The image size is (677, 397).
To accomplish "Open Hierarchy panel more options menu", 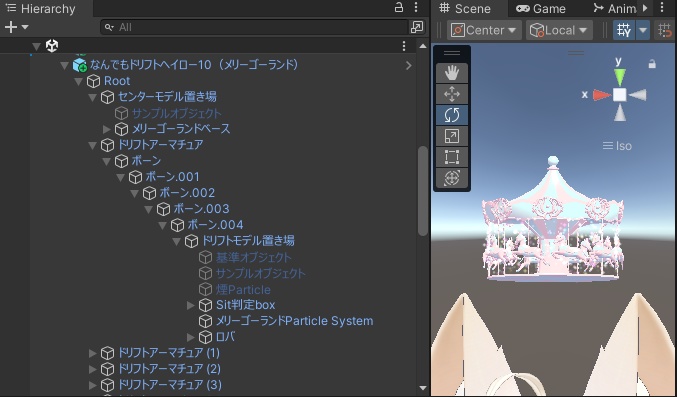I will 416,7.
